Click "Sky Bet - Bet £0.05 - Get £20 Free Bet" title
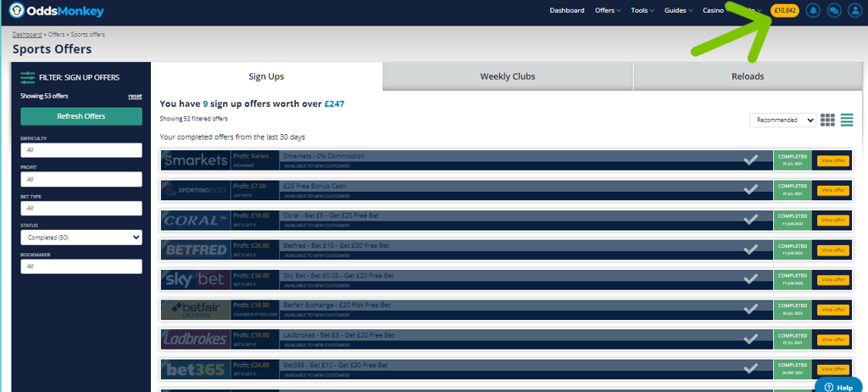The height and width of the screenshot is (392, 868). (x=339, y=276)
